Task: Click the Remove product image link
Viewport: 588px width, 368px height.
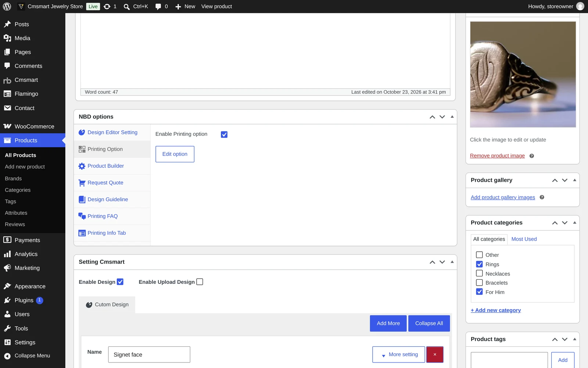Action: pyautogui.click(x=497, y=156)
